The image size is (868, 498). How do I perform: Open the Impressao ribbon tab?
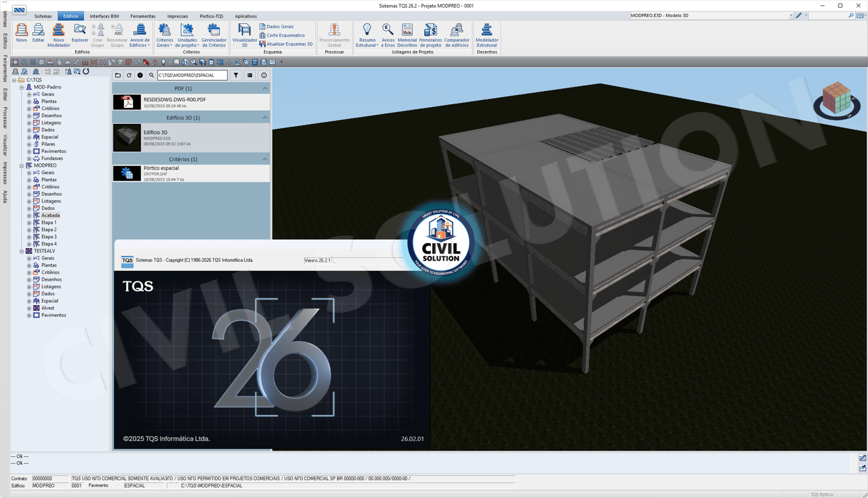[178, 16]
